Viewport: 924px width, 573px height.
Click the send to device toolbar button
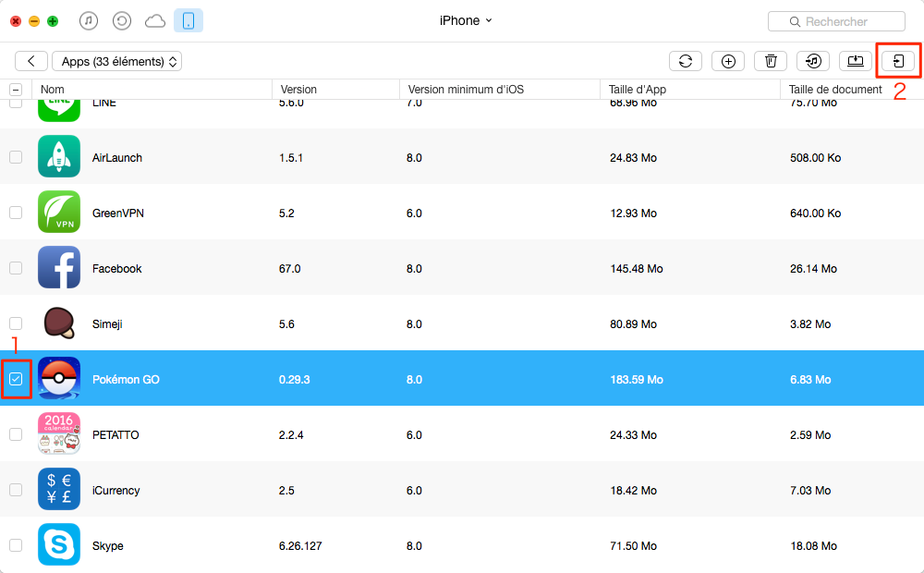[898, 61]
